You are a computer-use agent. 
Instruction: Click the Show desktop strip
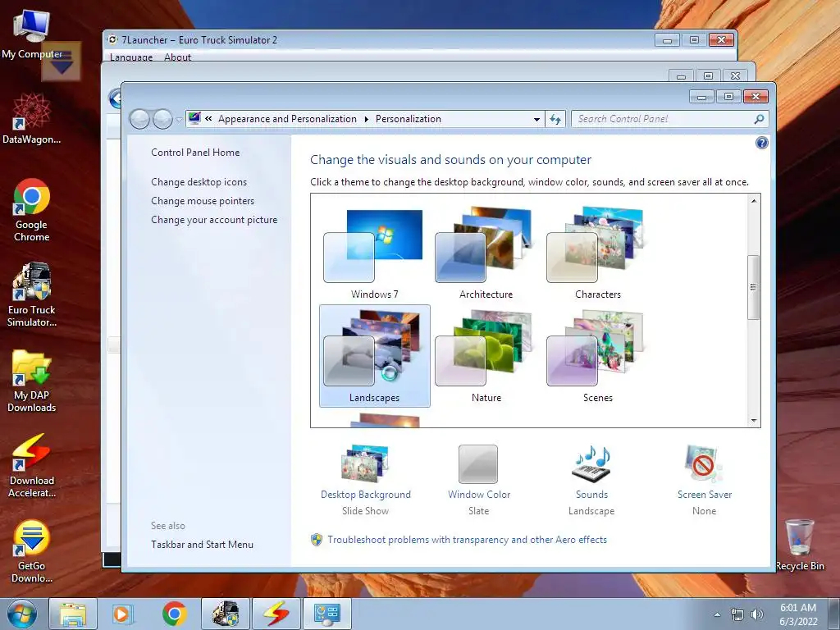click(x=834, y=614)
